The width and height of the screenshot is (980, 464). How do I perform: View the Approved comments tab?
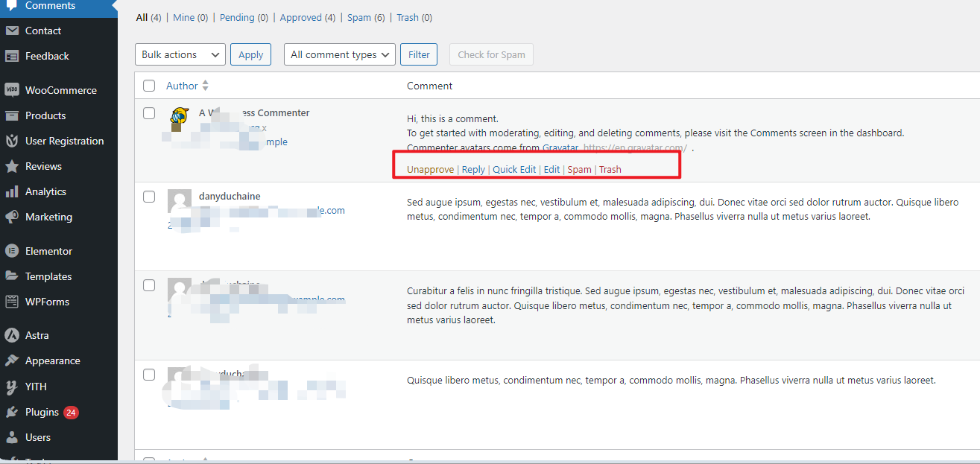(x=302, y=16)
